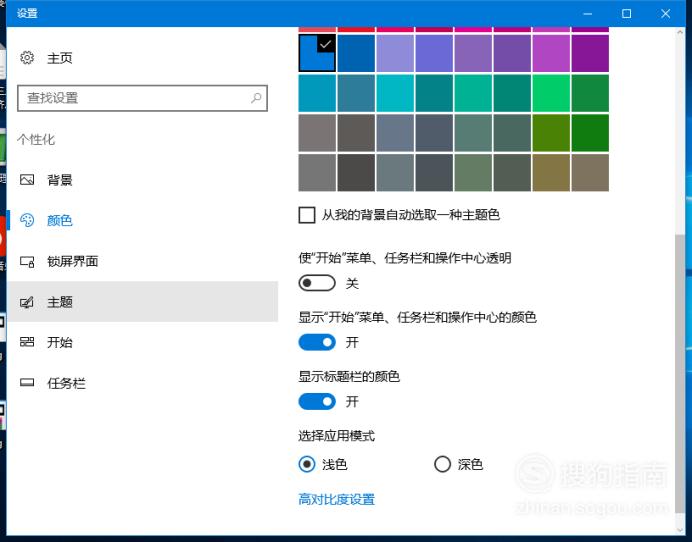Click the Themes brush icon

point(27,302)
